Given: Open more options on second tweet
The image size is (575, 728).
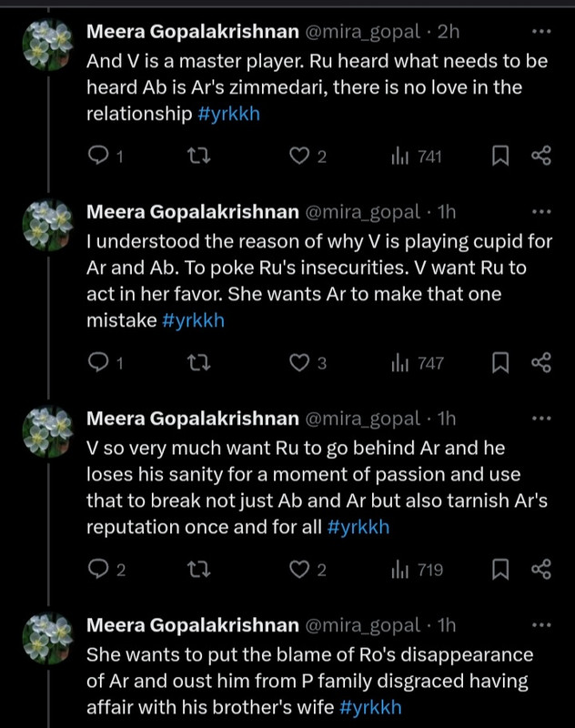Looking at the screenshot, I should [x=541, y=213].
